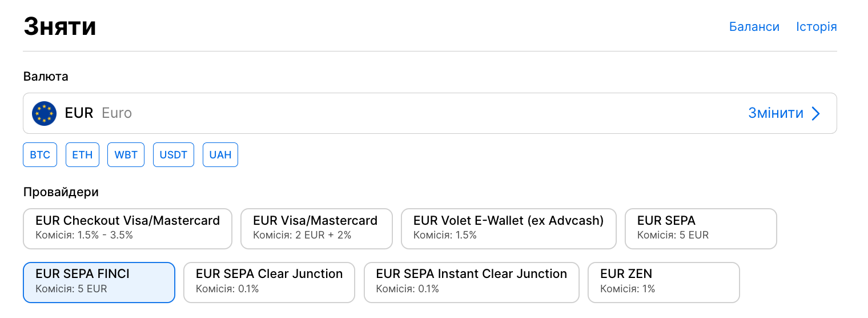Screen dimensions: 868x318
Task: Select the BTC quick currency chip
Action: [x=40, y=155]
